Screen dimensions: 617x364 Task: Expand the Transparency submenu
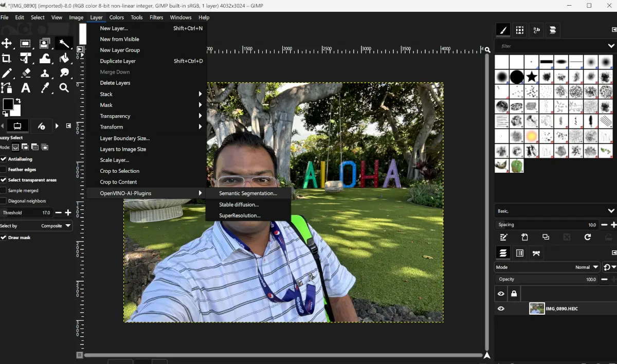pos(147,116)
